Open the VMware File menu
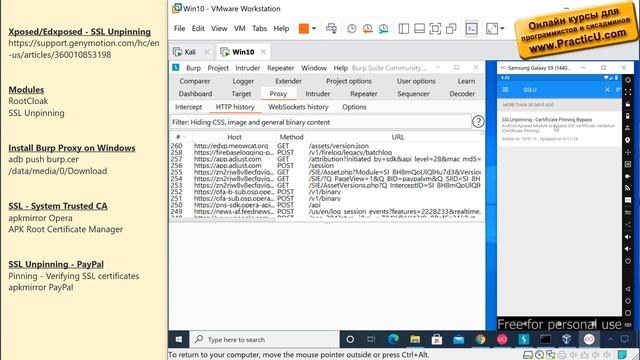 click(x=179, y=29)
